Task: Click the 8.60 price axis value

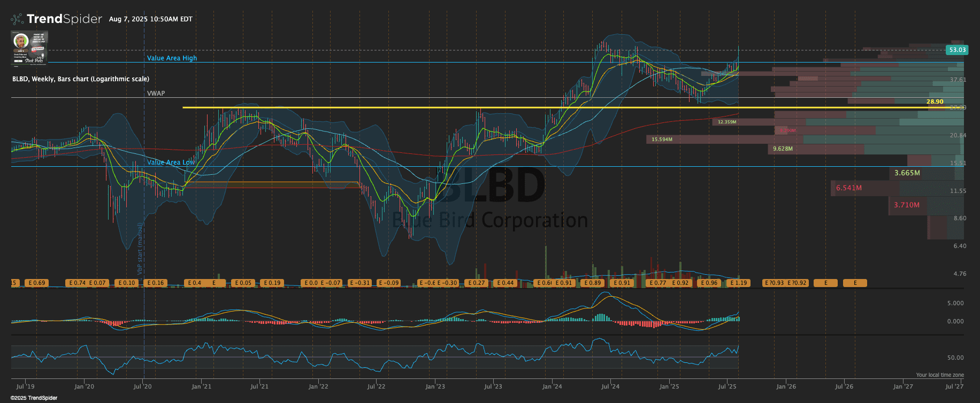Action: [960, 219]
